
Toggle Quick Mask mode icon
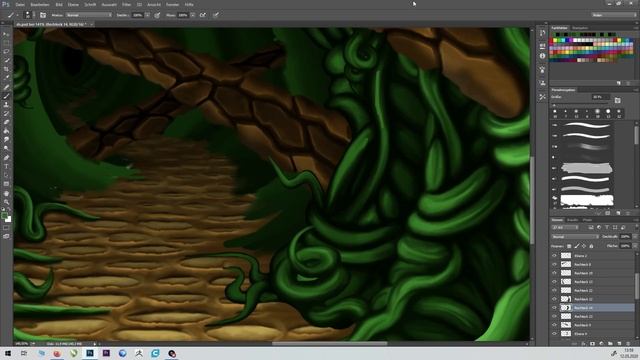click(6, 228)
